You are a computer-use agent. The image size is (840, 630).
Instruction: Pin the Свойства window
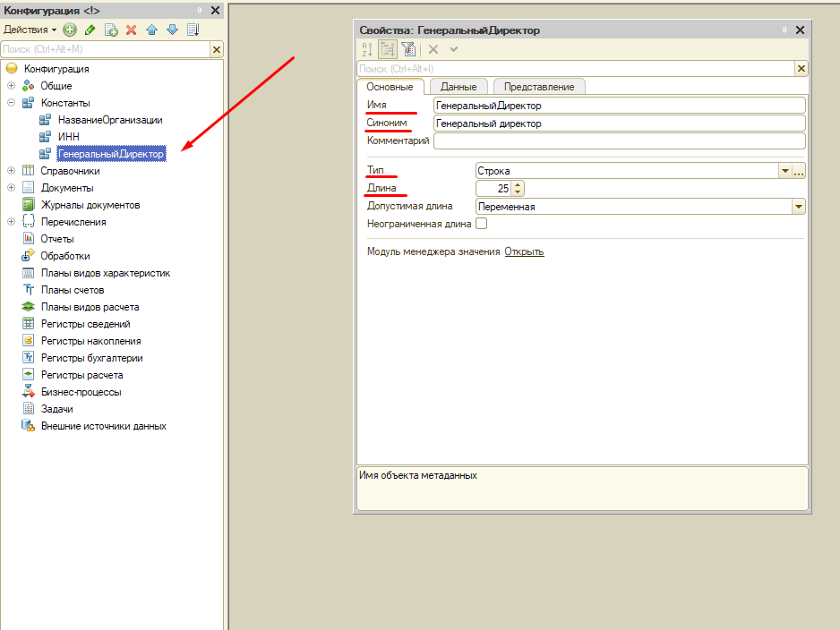pos(784,30)
